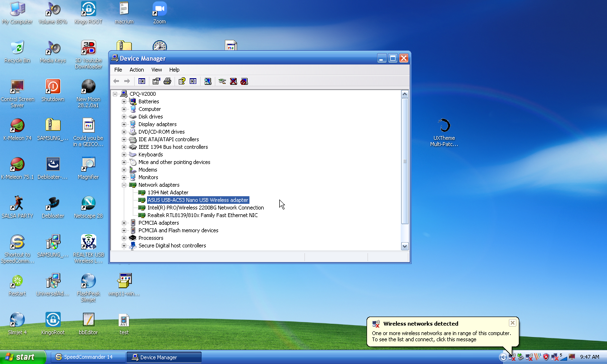The image size is (607, 364).
Task: Select the Control Screen Saver icon
Action: click(x=17, y=93)
